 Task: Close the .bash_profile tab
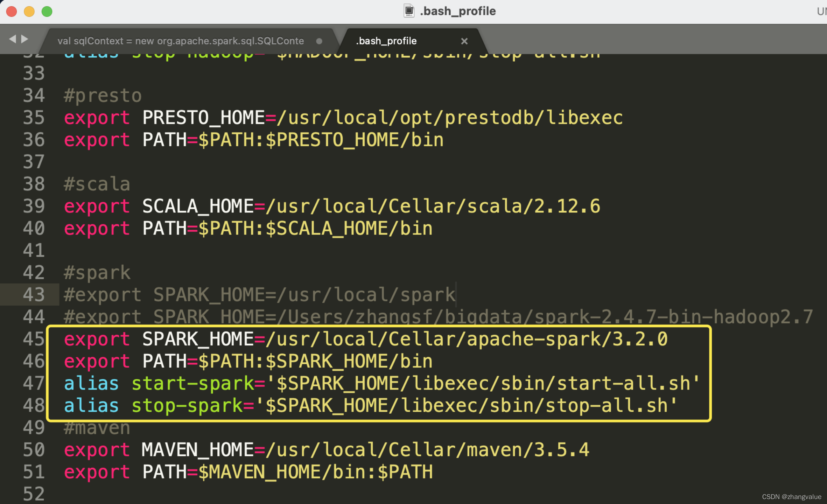pos(464,41)
